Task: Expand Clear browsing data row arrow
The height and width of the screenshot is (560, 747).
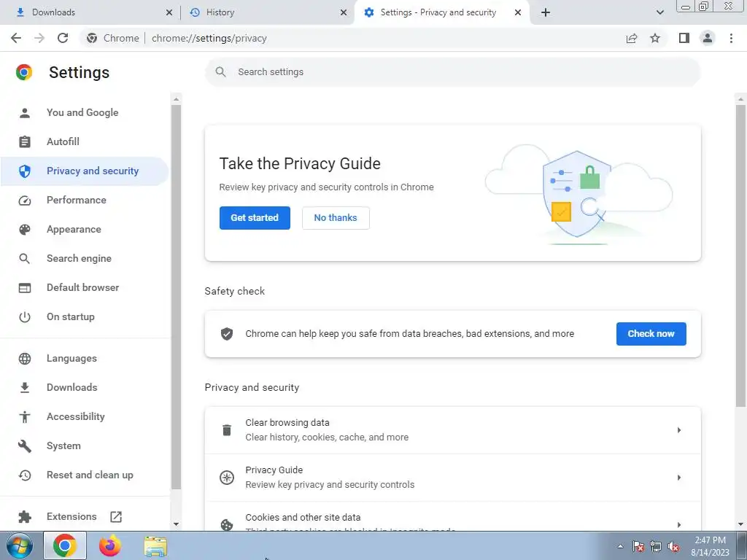Action: click(679, 430)
